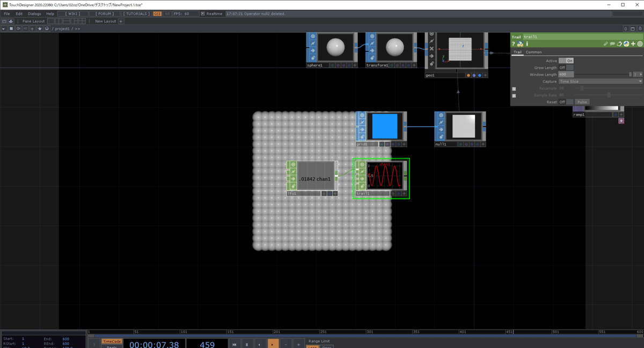Image resolution: width=644 pixels, height=348 pixels.
Task: Open the Python help icon in the Trail panel
Action: coord(520,44)
